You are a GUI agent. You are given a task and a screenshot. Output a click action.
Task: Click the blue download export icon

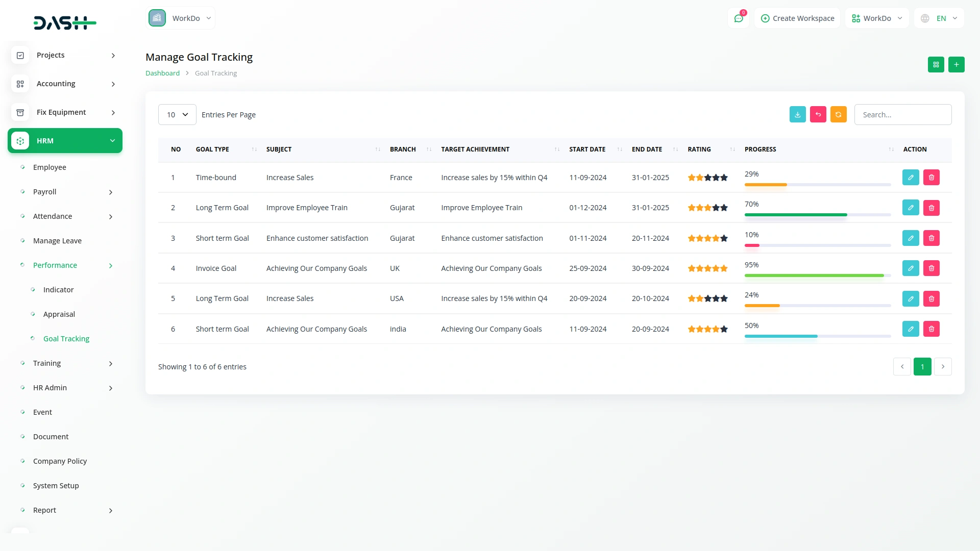click(x=797, y=114)
